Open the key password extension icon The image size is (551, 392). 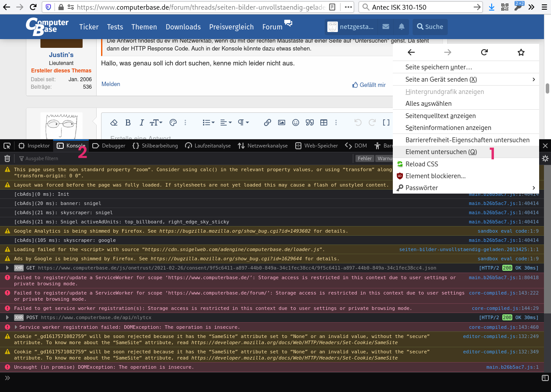(x=518, y=7)
